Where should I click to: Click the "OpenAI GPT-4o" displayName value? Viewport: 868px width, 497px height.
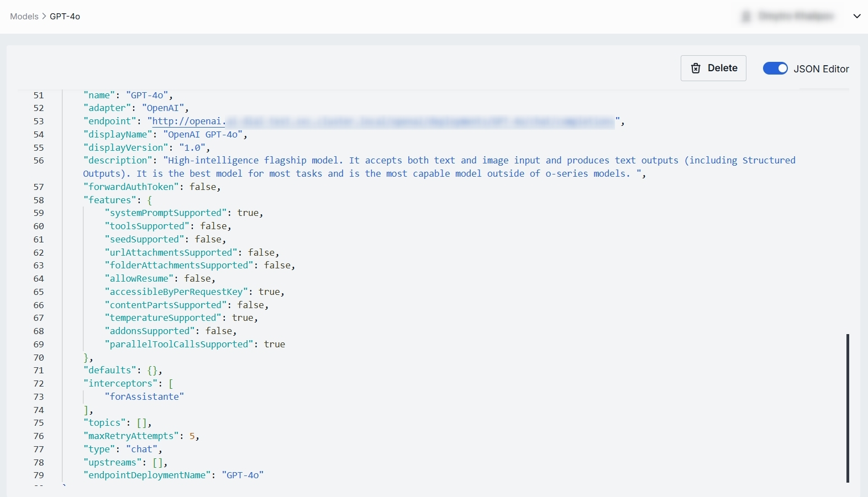pyautogui.click(x=203, y=134)
